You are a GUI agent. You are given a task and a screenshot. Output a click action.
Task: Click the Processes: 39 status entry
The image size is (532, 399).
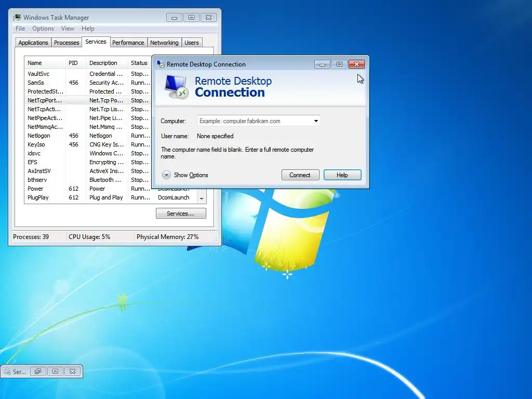click(31, 237)
